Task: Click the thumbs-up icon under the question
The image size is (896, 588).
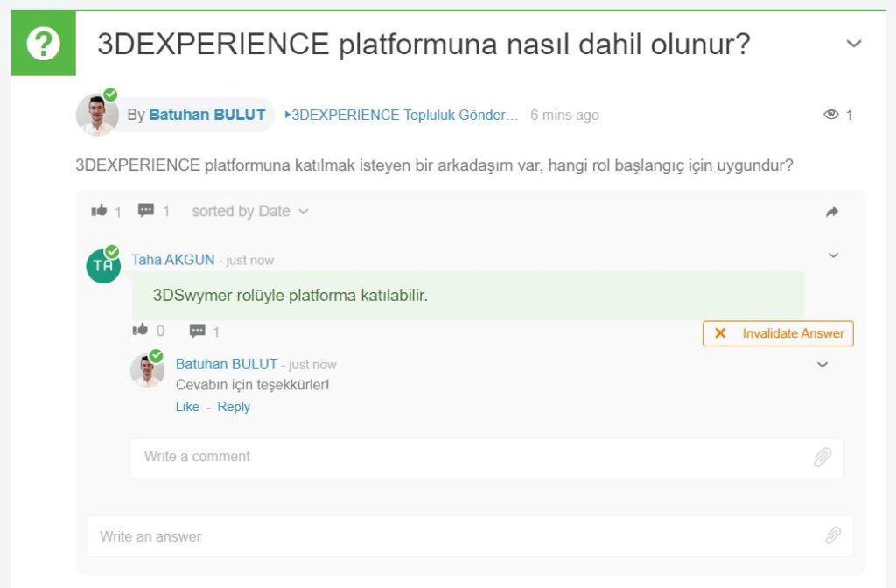Action: [99, 211]
